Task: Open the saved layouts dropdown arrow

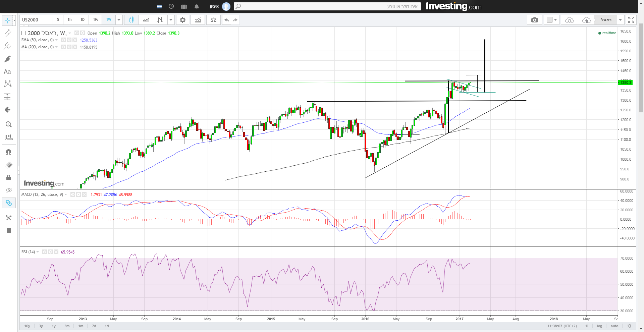Action: coord(620,20)
